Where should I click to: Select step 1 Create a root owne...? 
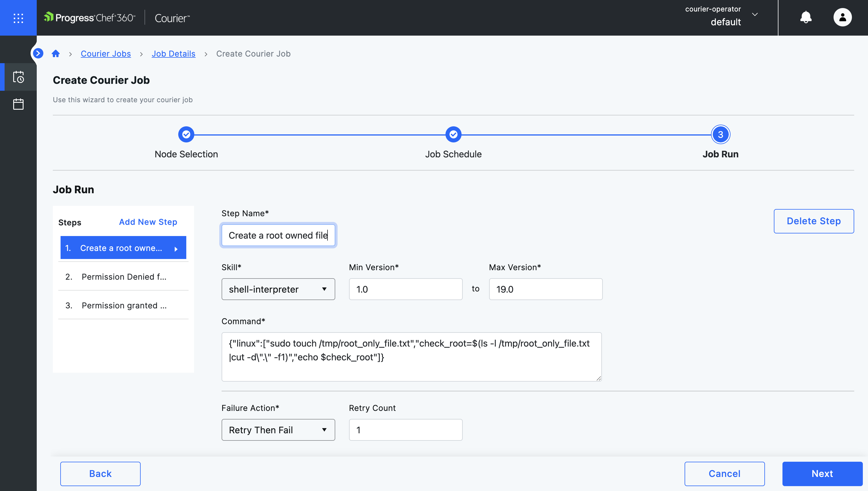[x=123, y=248]
